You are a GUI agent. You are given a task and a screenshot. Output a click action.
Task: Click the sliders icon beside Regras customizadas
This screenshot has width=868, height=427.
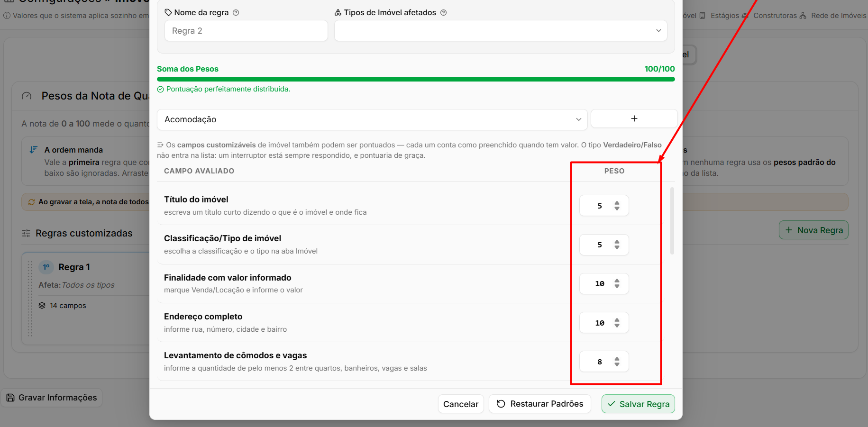click(26, 233)
